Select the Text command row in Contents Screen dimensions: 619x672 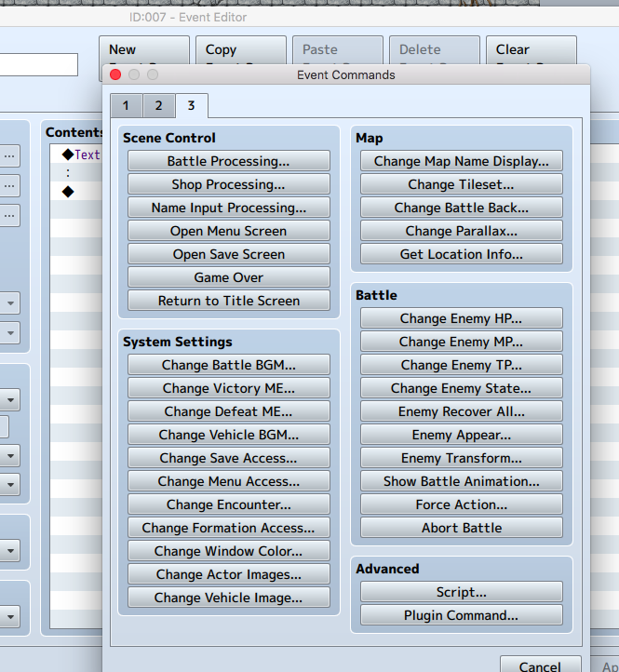pos(76,155)
